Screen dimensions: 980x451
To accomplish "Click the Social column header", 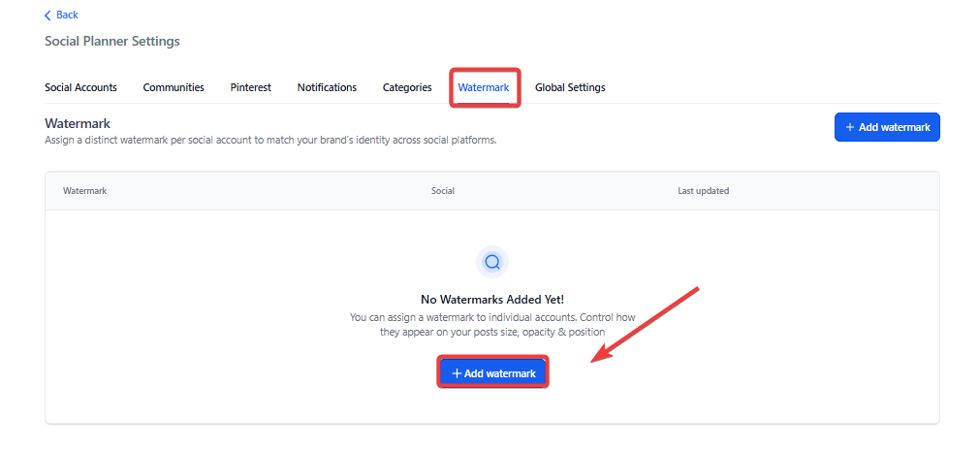I will [443, 191].
